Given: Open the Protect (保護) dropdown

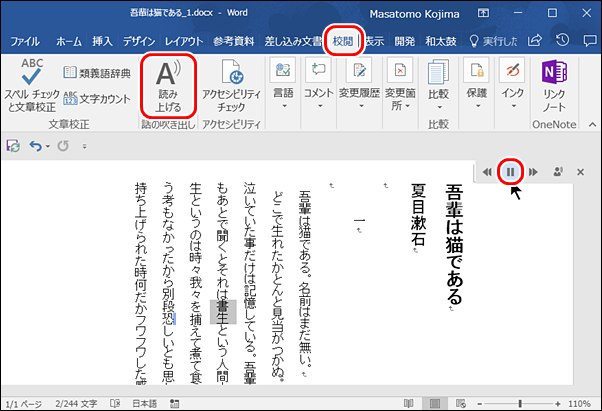Looking at the screenshot, I should click(x=476, y=83).
